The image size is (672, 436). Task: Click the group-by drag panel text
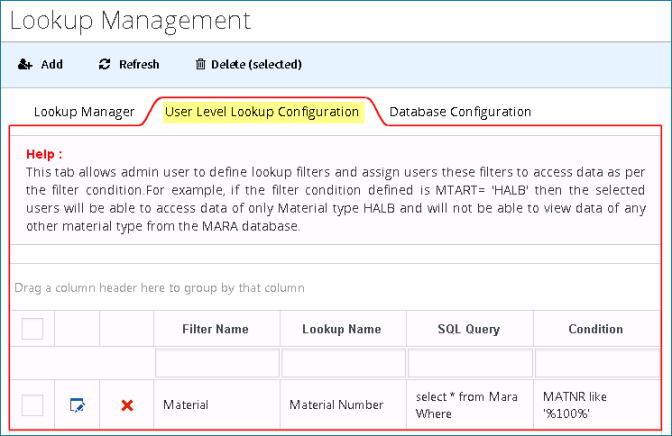tap(159, 288)
